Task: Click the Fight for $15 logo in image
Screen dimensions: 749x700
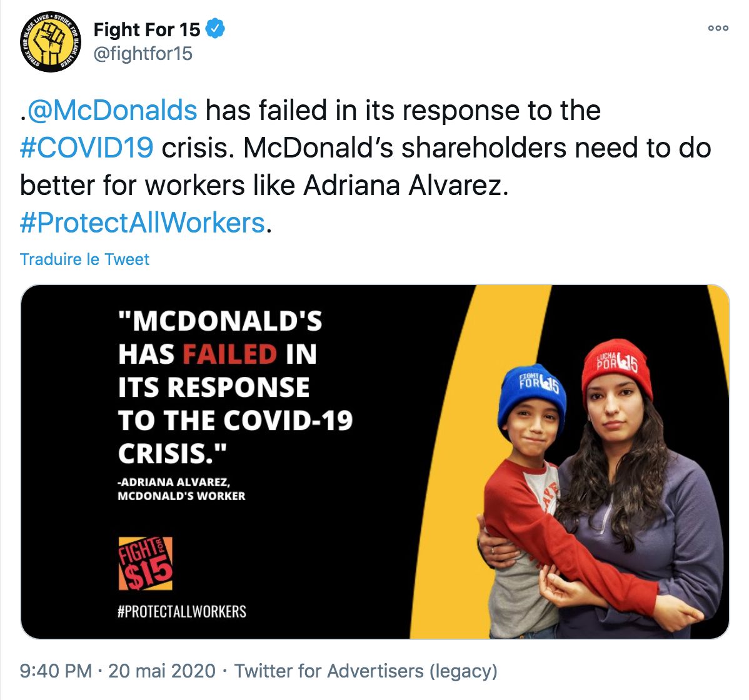Action: click(145, 564)
